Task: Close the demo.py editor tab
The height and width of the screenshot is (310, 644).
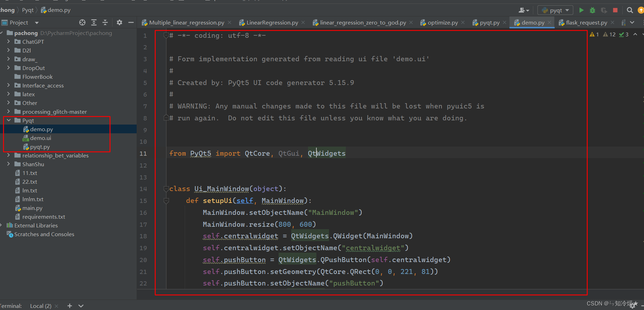Action: pyautogui.click(x=549, y=22)
